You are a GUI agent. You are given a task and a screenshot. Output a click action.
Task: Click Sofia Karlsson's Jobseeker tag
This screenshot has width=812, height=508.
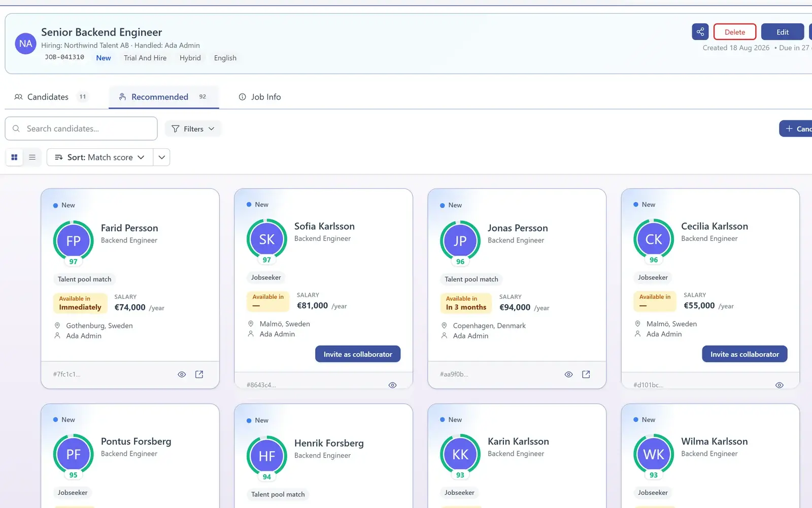click(266, 277)
